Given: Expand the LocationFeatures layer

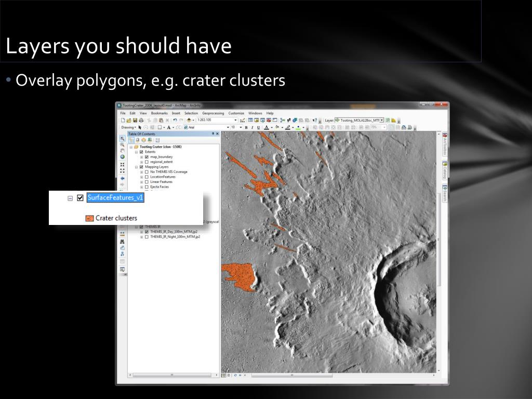Looking at the screenshot, I should coord(141,177).
